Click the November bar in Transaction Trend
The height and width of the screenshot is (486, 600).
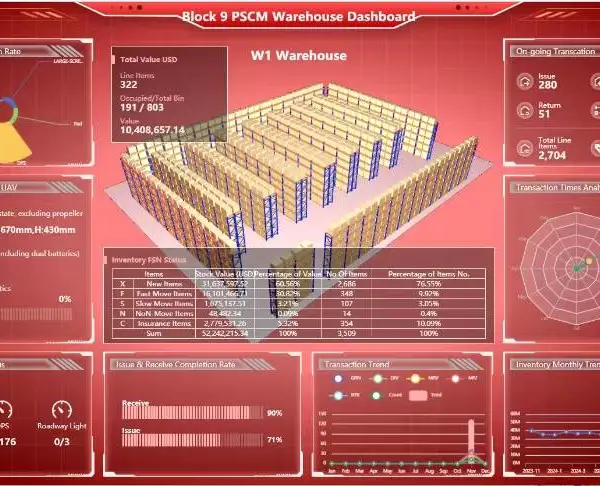[471, 442]
